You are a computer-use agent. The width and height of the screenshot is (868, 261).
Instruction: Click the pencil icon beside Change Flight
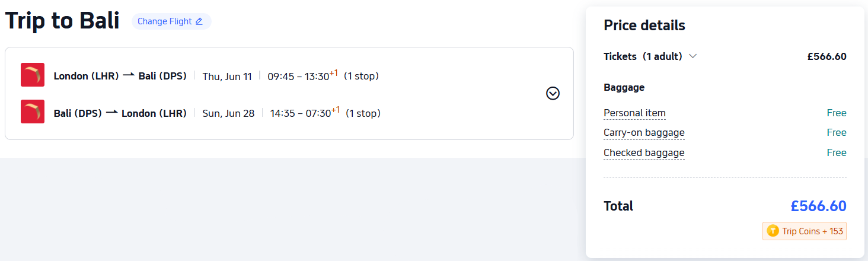[199, 21]
